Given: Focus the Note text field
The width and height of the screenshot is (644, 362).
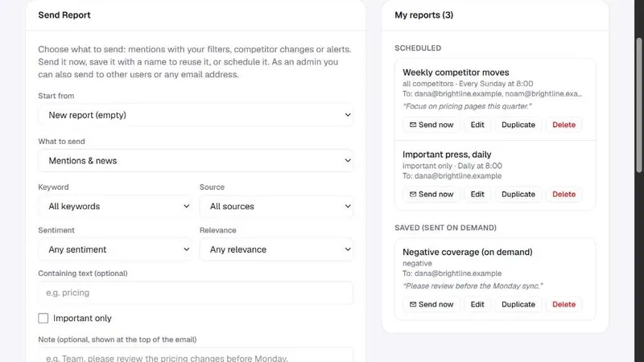Looking at the screenshot, I should click(196, 356).
